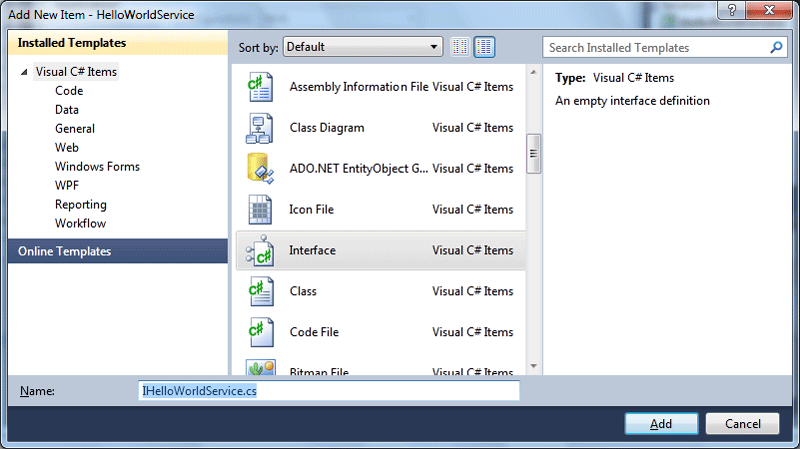The width and height of the screenshot is (800, 449).
Task: Select Visual C# Items category
Action: (x=76, y=72)
